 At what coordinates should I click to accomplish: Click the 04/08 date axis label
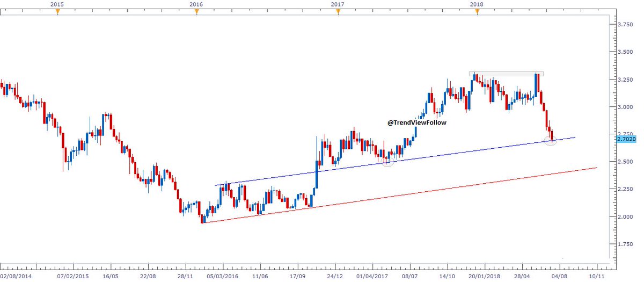pos(560,276)
